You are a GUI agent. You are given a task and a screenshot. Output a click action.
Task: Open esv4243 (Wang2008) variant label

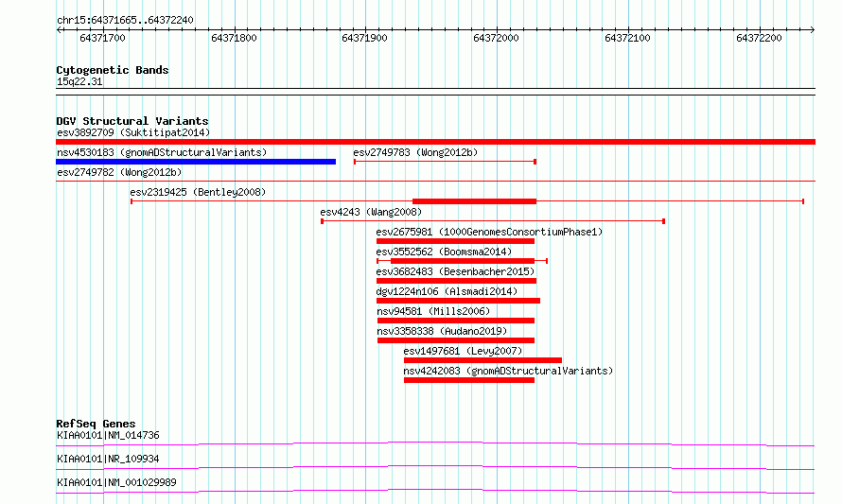(x=371, y=212)
